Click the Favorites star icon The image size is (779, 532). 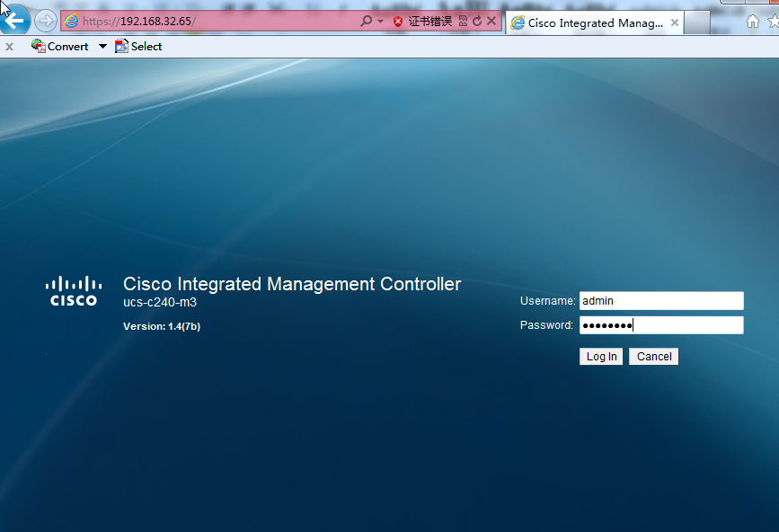(x=774, y=22)
